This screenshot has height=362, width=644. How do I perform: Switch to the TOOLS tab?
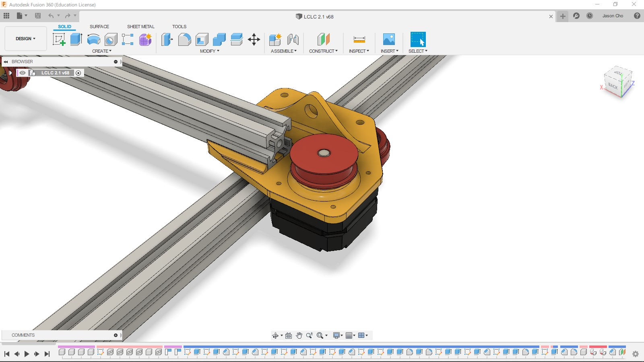180,27
